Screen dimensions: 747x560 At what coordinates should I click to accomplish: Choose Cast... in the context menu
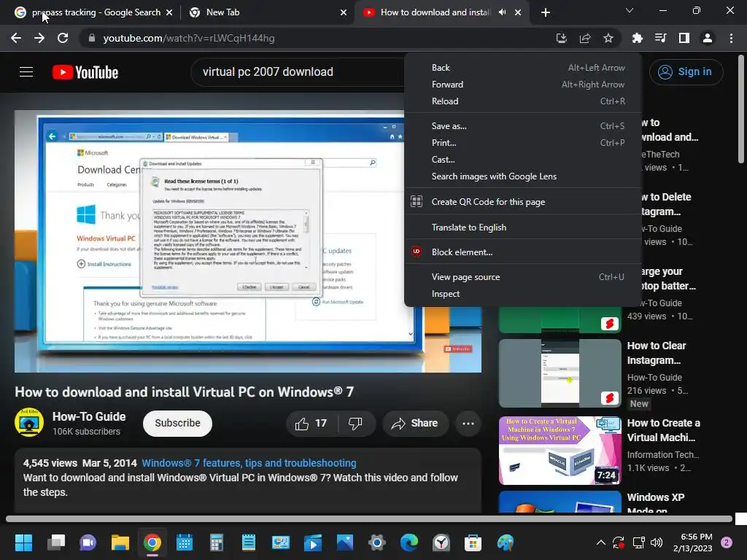pos(522,160)
